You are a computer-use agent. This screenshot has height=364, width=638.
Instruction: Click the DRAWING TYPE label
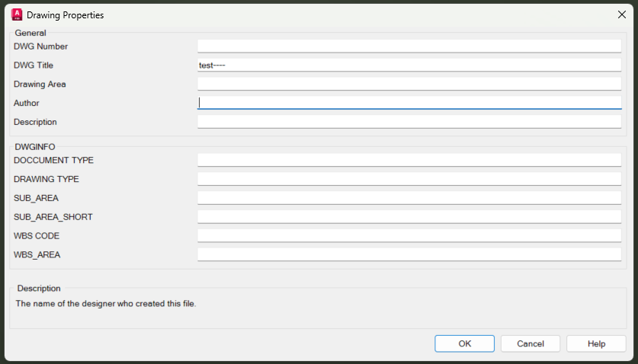46,179
